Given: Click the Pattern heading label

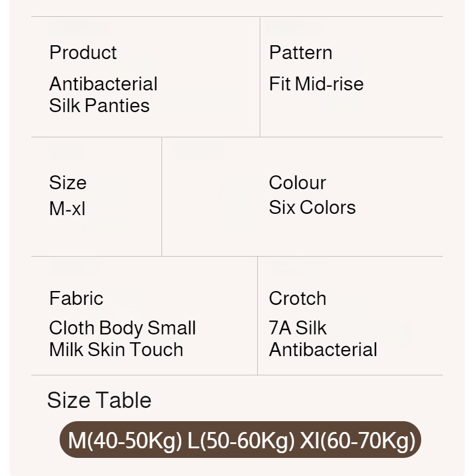Looking at the screenshot, I should pos(300,52).
